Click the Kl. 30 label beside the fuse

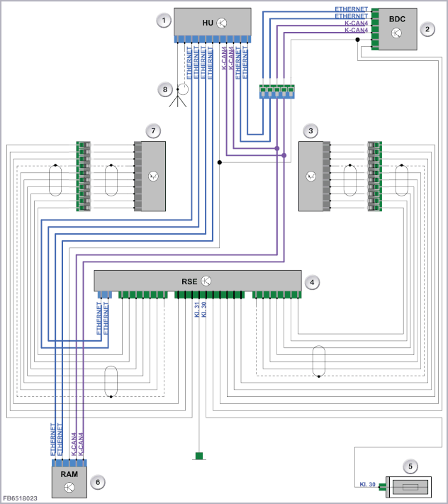(x=367, y=484)
